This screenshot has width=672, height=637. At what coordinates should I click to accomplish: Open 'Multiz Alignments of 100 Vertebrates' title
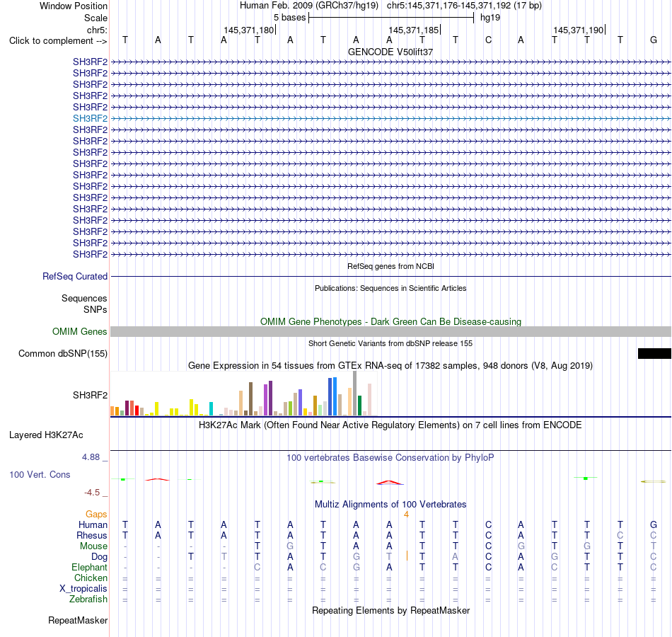tap(390, 505)
